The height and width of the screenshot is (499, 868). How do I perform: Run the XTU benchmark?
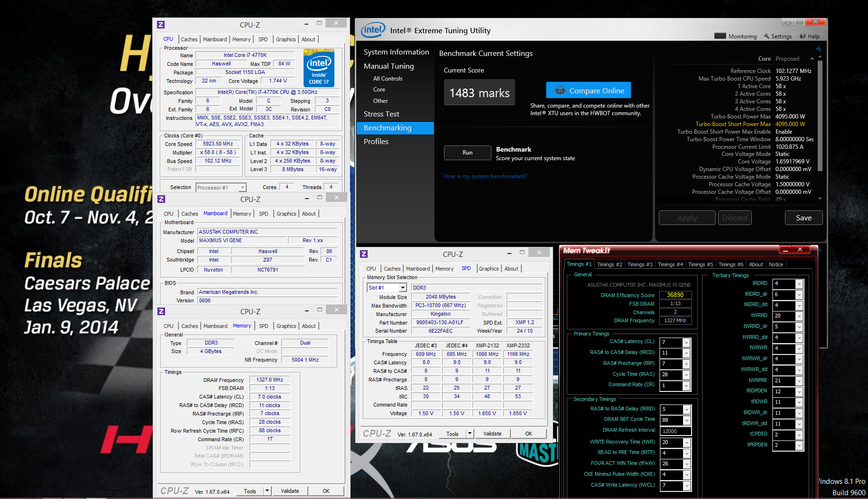pos(468,153)
